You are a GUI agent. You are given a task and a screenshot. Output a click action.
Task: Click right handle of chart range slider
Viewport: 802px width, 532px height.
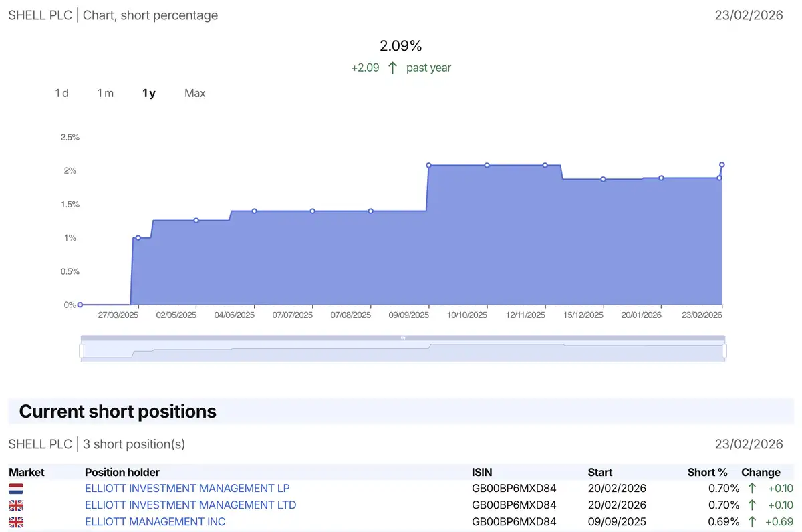(x=724, y=350)
